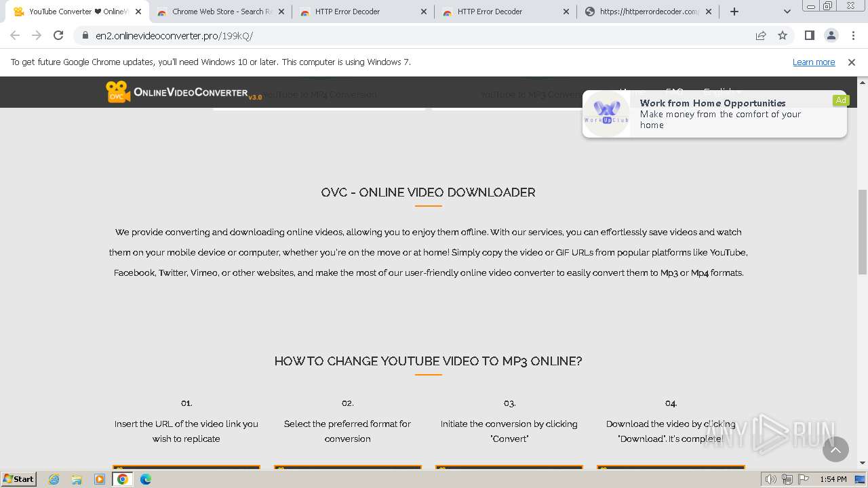
Task: Click step 04 Download the video text
Action: coord(671,431)
